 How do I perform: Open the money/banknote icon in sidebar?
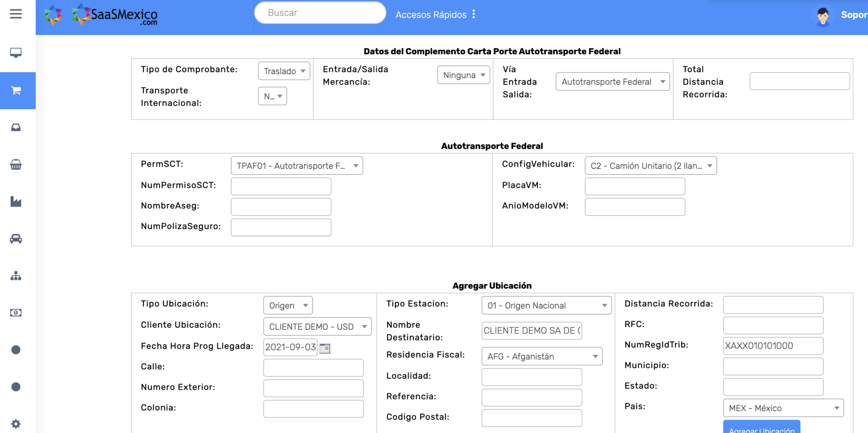(x=16, y=313)
